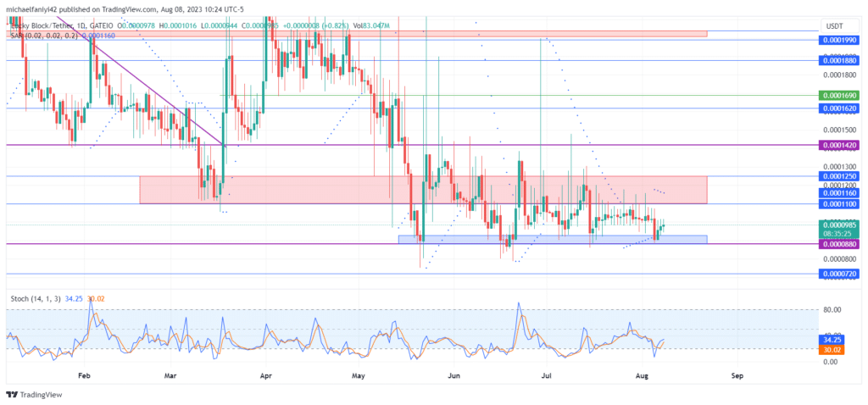Click the Aug label on time axis
The image size is (868, 405).
click(642, 375)
